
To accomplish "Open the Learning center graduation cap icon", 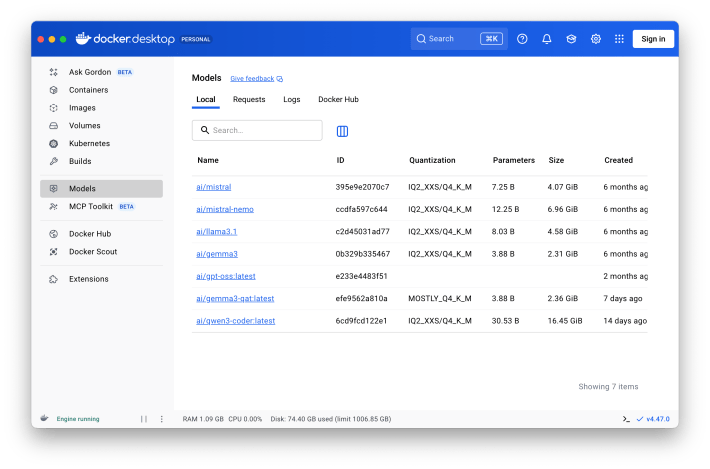I will coord(571,39).
